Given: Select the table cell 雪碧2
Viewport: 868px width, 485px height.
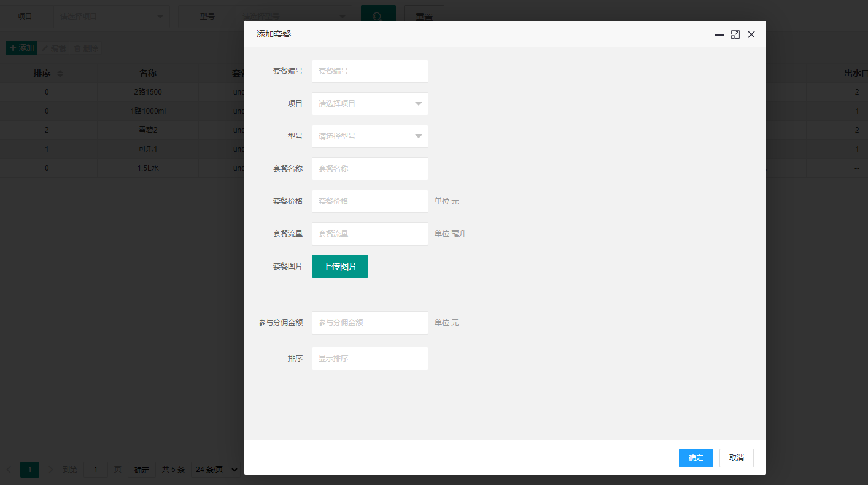Looking at the screenshot, I should [x=148, y=130].
